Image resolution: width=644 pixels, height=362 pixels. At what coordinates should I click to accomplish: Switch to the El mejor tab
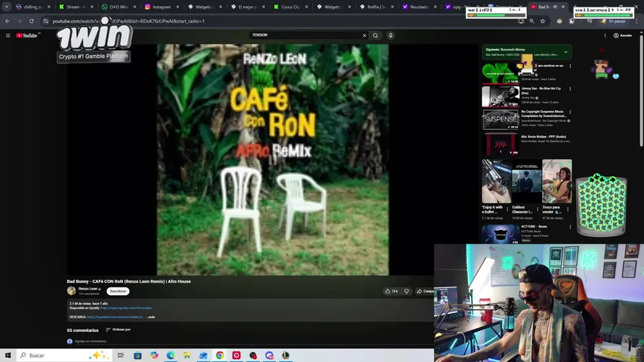point(248,7)
